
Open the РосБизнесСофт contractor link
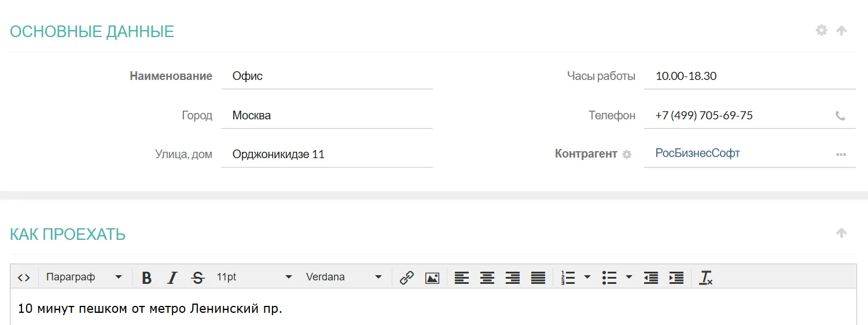click(697, 154)
